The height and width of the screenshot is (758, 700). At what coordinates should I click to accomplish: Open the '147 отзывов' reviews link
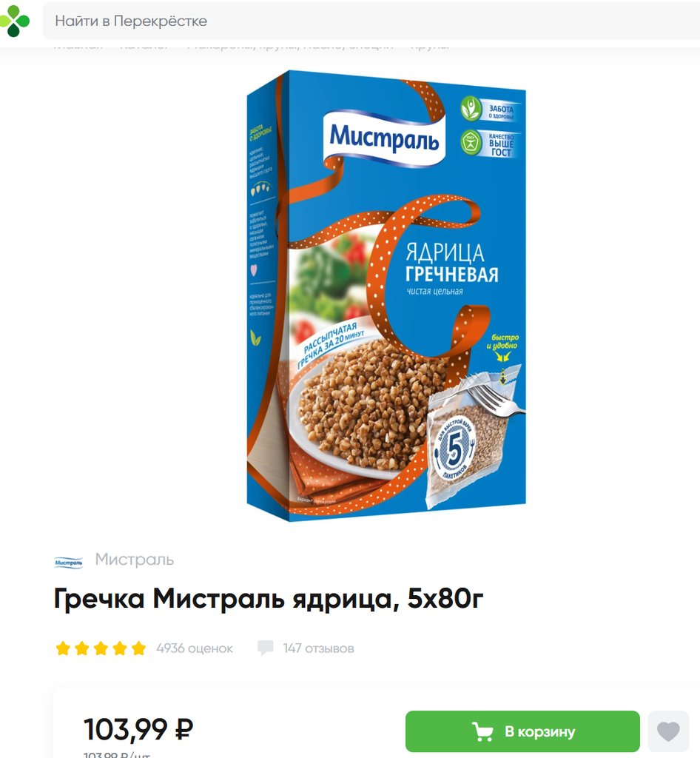[x=318, y=648]
